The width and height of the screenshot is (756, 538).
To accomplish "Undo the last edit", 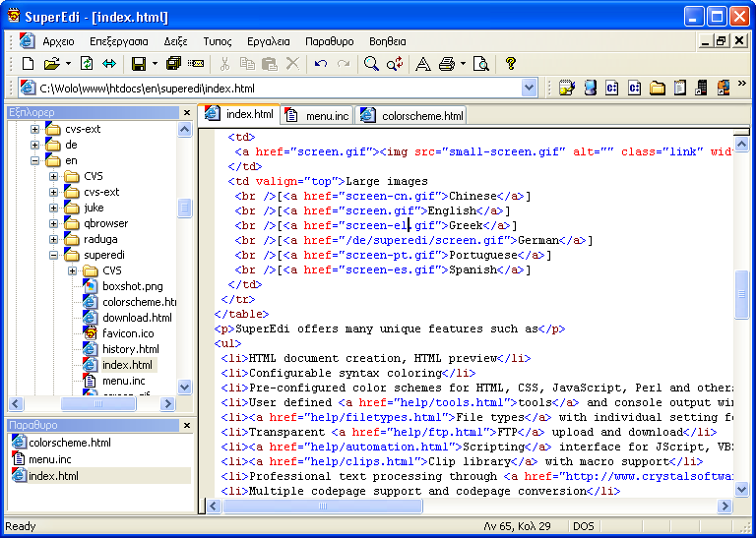I will point(321,64).
